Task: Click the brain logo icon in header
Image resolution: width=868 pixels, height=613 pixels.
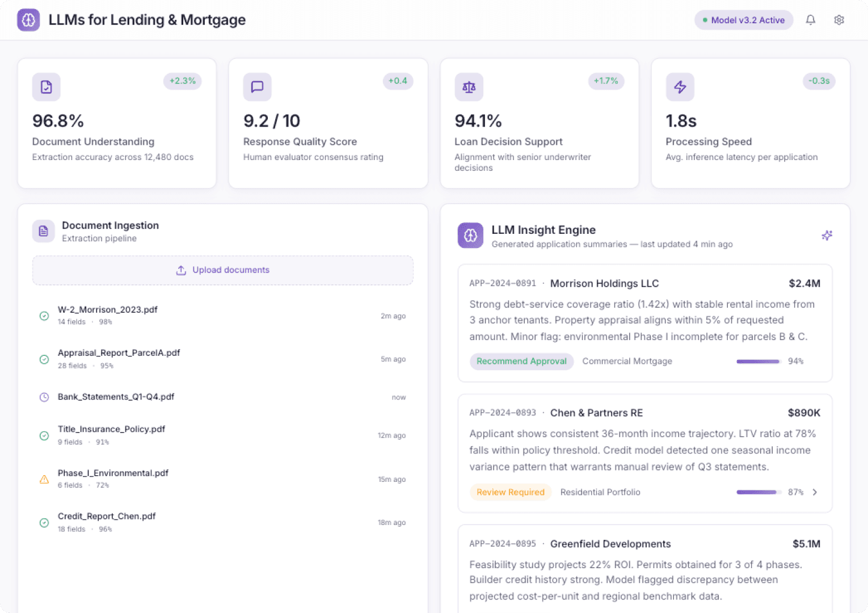Action: (28, 20)
